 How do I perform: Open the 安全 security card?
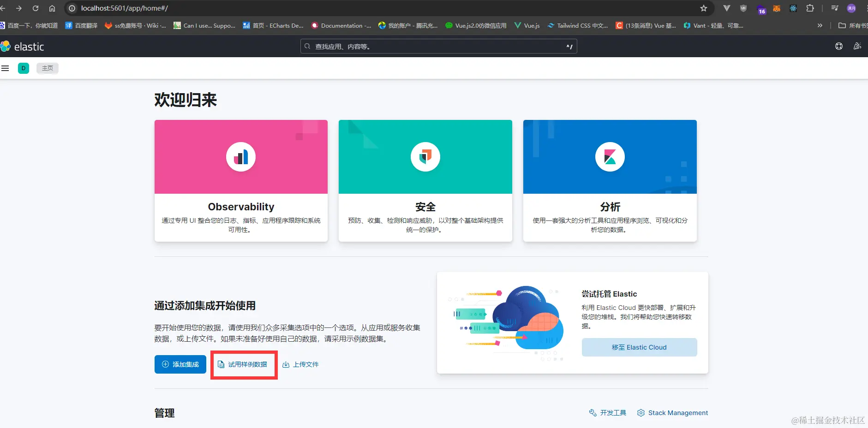(425, 181)
